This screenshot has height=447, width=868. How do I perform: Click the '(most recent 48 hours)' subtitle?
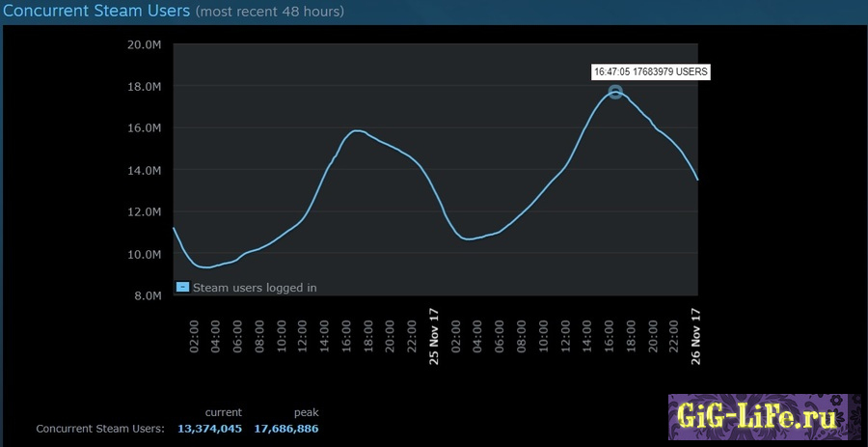269,12
